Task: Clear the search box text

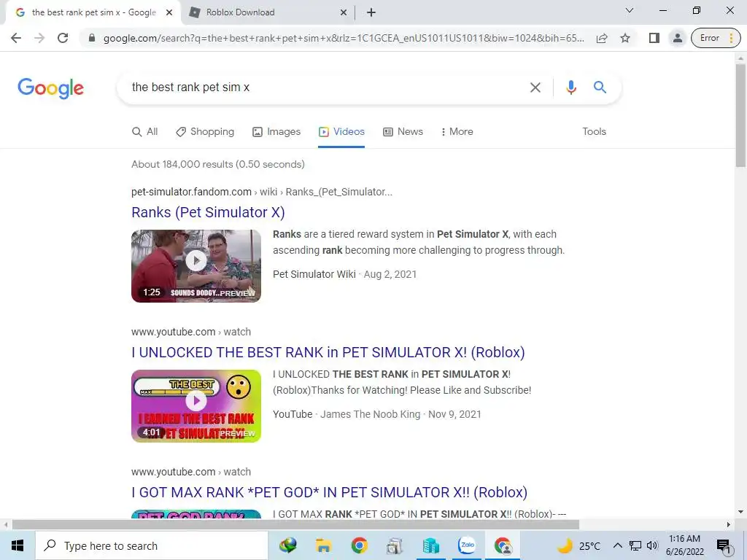Action: point(535,87)
